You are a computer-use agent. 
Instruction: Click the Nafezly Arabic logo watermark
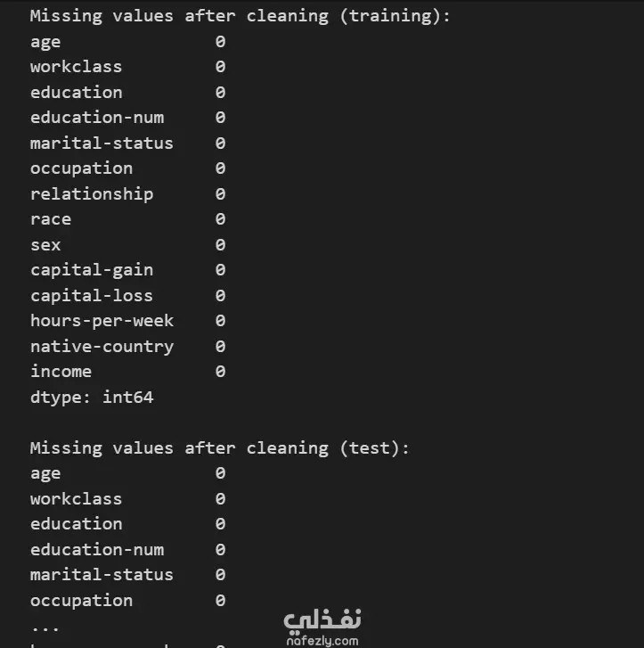pos(322,619)
